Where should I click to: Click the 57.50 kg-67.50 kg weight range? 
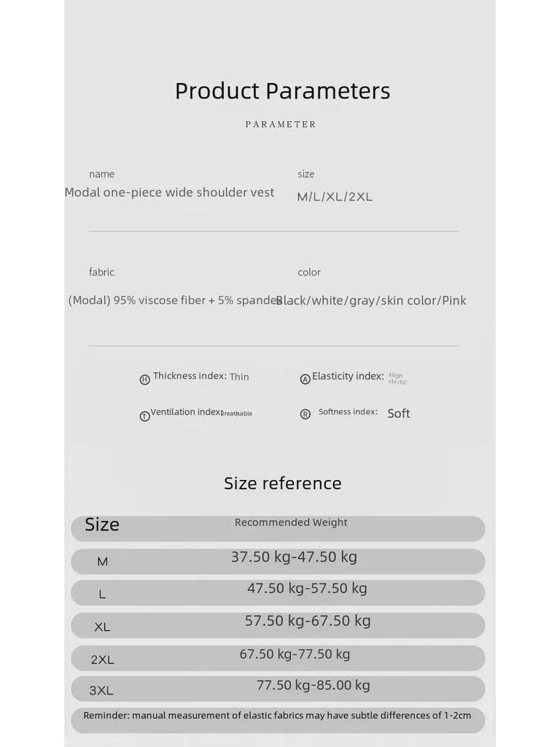coord(308,621)
